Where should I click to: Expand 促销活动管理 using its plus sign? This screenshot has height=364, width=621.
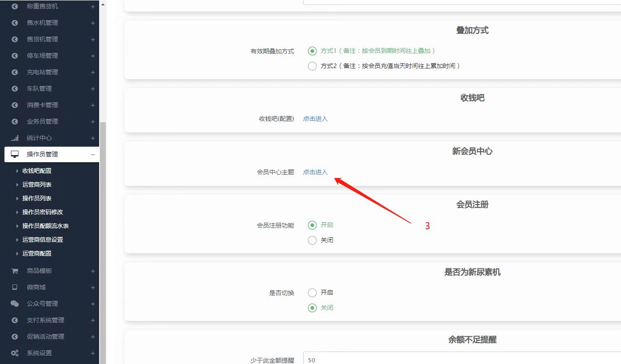click(92, 336)
